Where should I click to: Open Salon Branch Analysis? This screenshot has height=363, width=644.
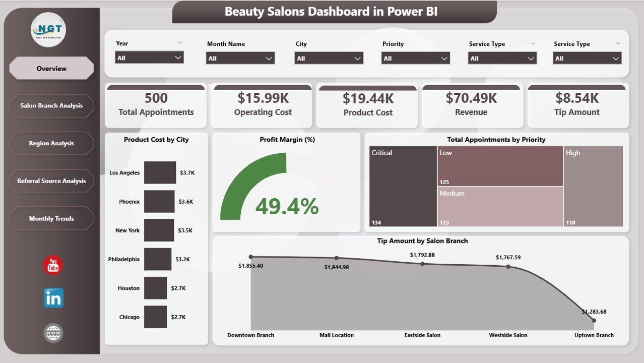(51, 105)
